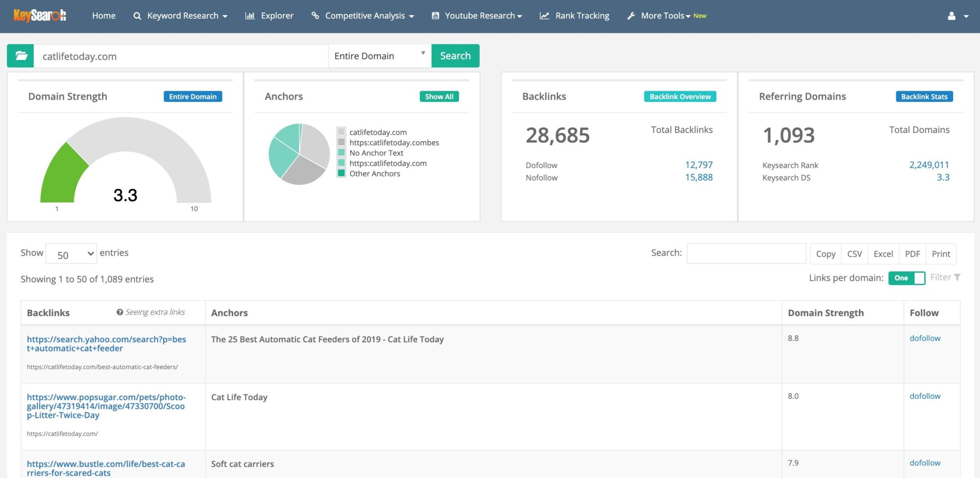
Task: Click the green Search button
Action: click(455, 56)
